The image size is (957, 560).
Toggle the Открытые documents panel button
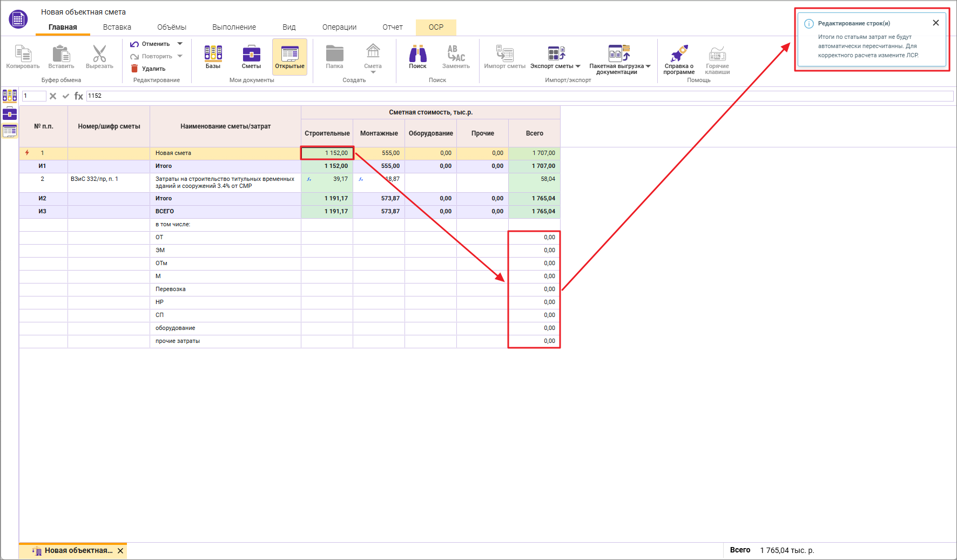[x=289, y=57]
